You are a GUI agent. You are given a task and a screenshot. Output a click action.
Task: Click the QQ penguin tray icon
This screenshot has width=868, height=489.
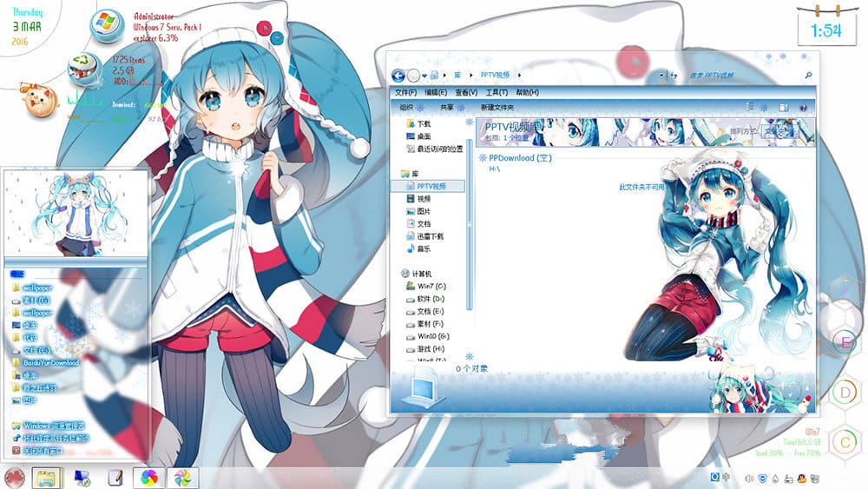click(x=801, y=478)
